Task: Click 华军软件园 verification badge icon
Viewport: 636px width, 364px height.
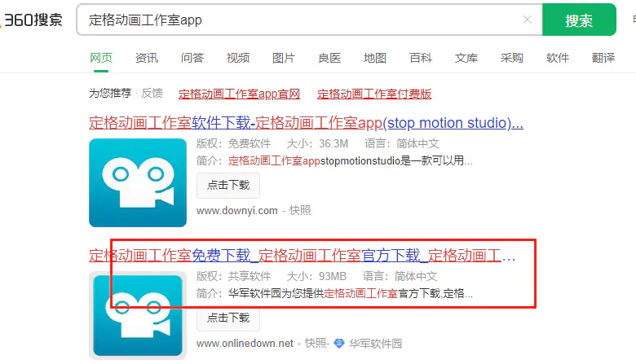Action: tap(339, 344)
